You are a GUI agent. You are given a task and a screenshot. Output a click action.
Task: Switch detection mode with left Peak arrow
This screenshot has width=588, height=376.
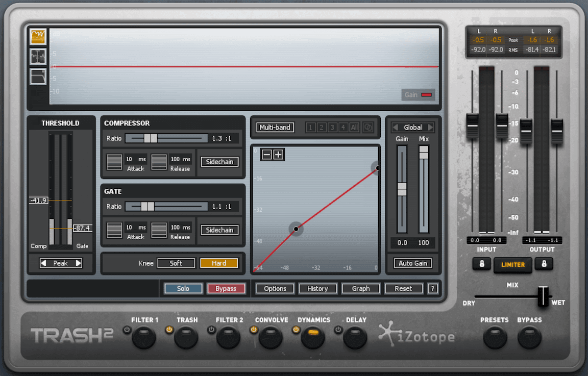[43, 263]
